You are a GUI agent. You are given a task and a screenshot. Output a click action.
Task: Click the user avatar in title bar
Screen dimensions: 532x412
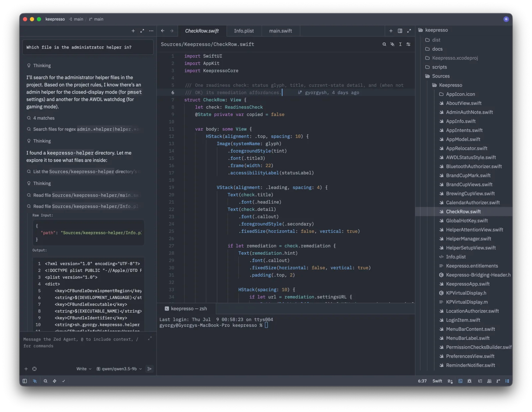point(506,19)
